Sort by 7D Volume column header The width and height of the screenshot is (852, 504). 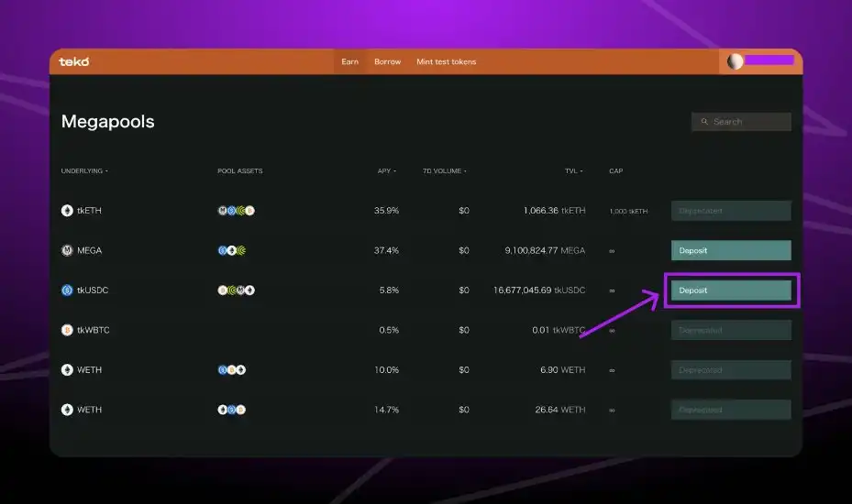coord(444,171)
